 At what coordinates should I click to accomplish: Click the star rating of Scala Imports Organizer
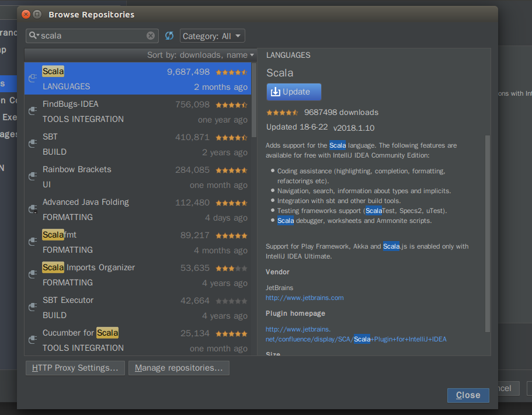pos(231,268)
